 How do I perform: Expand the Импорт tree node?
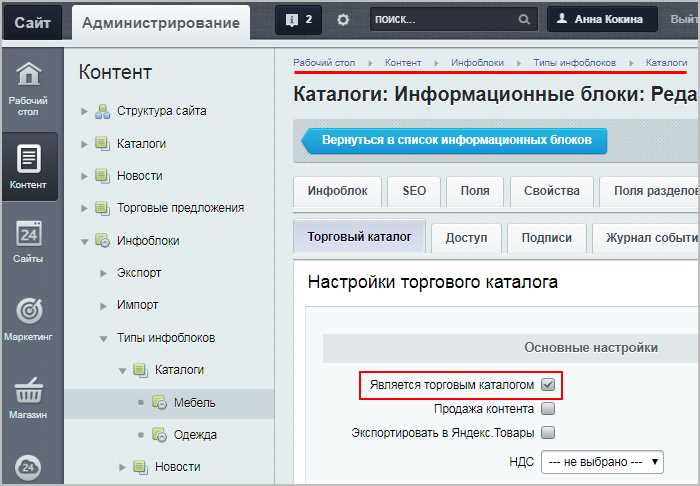(103, 306)
